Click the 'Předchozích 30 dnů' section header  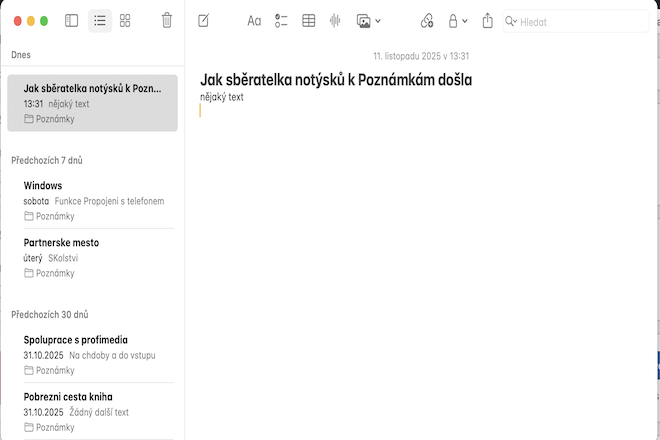point(50,315)
